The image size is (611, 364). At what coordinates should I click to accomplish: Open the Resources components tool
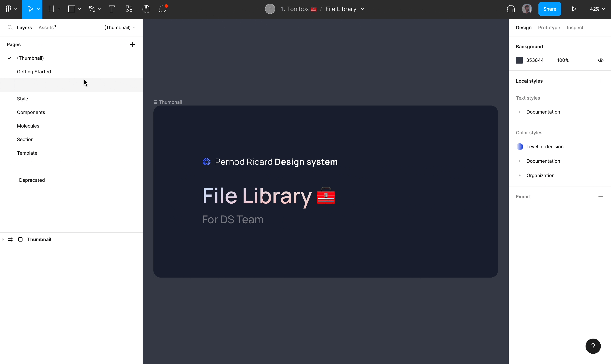(x=129, y=9)
